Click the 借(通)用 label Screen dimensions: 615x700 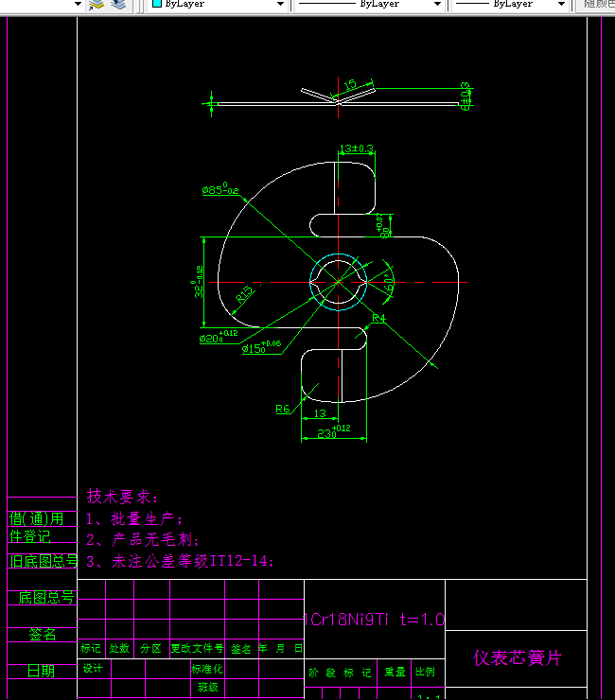(37, 519)
